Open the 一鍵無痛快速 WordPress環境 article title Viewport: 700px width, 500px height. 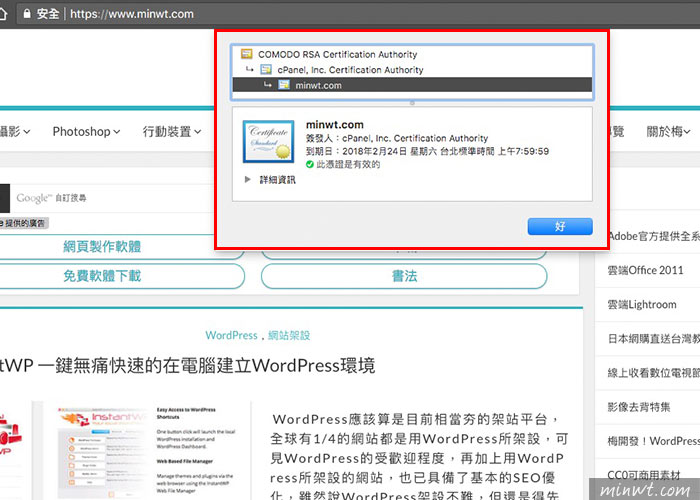(x=188, y=366)
